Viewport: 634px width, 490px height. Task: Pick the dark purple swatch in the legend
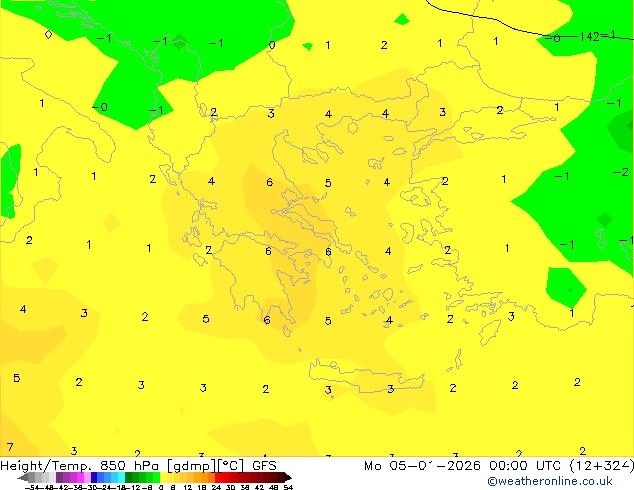coord(59,478)
